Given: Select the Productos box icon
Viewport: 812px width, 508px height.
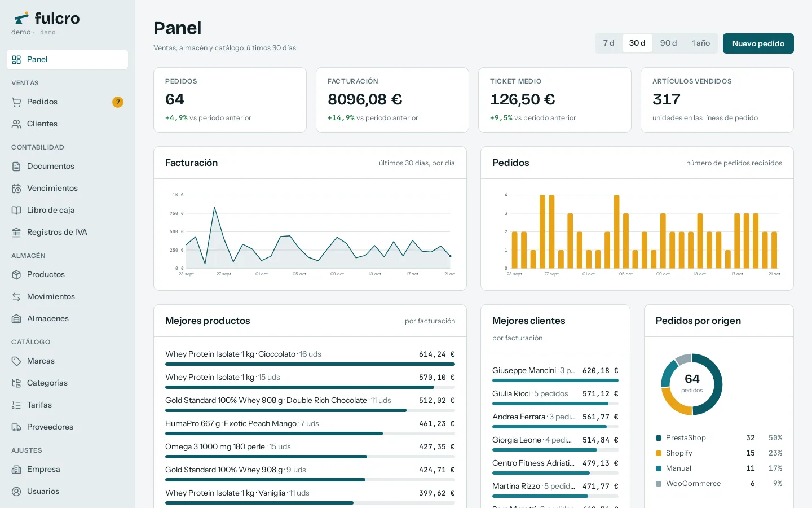Looking at the screenshot, I should click(x=16, y=275).
